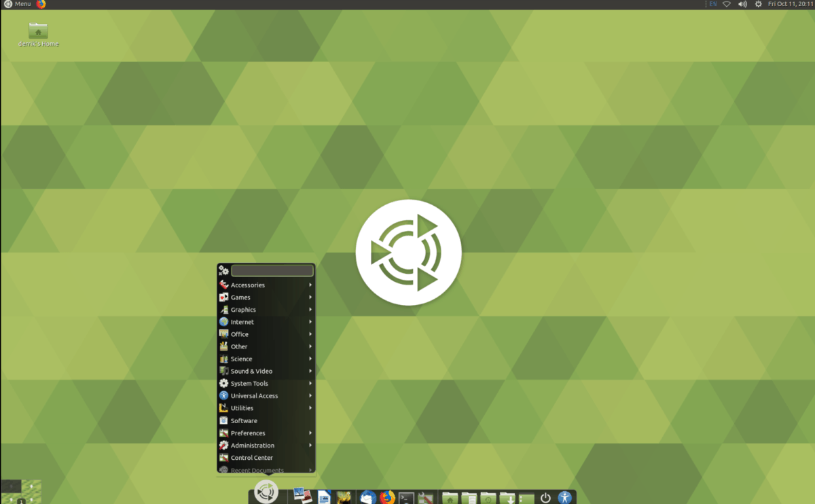Open the Utilities submenu

[x=266, y=408]
